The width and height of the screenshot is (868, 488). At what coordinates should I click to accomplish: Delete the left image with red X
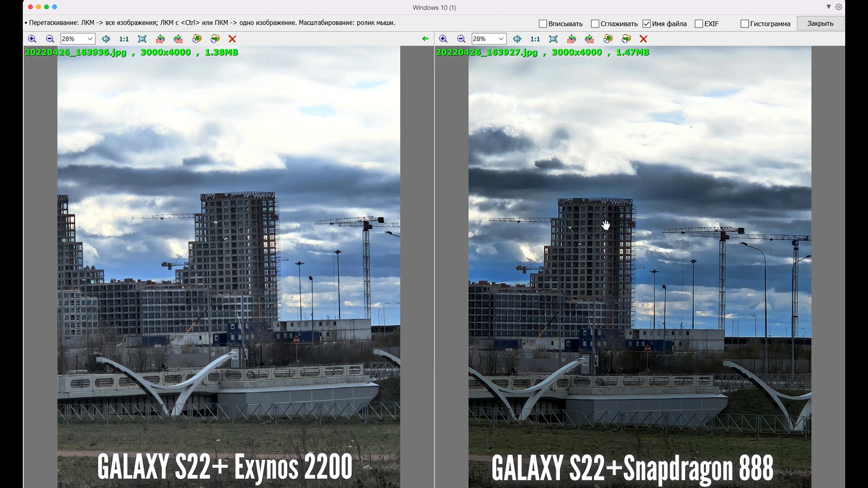[x=232, y=39]
